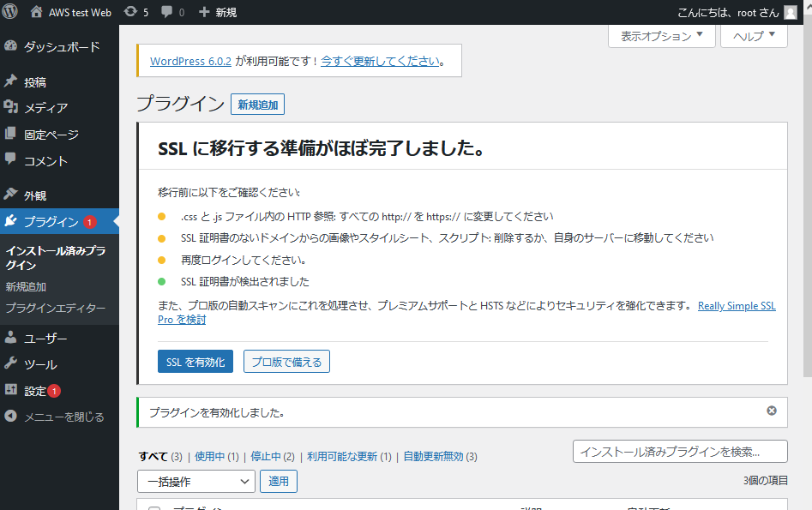Open the プラグイン plug icon menu

point(10,221)
